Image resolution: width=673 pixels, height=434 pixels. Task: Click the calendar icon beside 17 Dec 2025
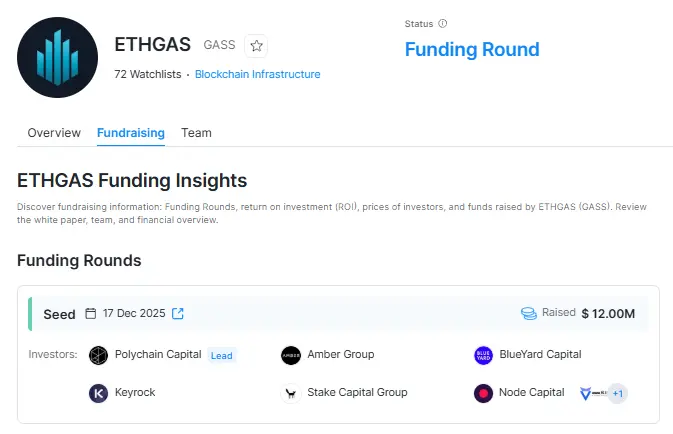tap(91, 314)
